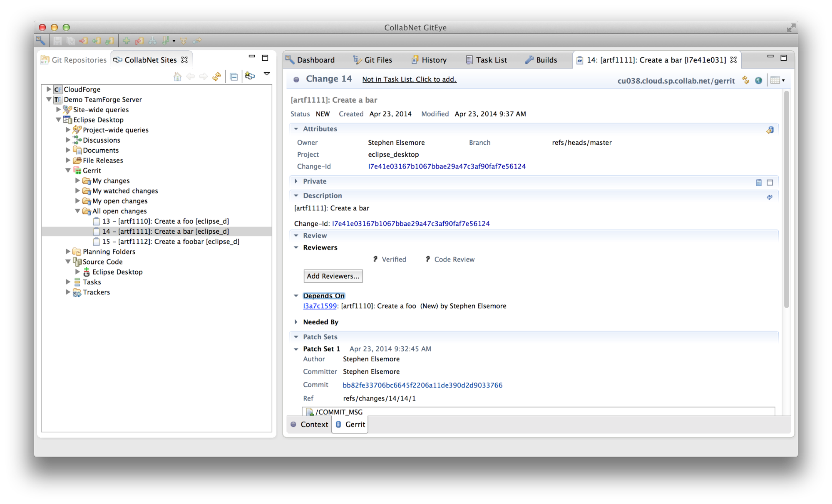Collapse the Gerrit tree node

click(x=68, y=170)
